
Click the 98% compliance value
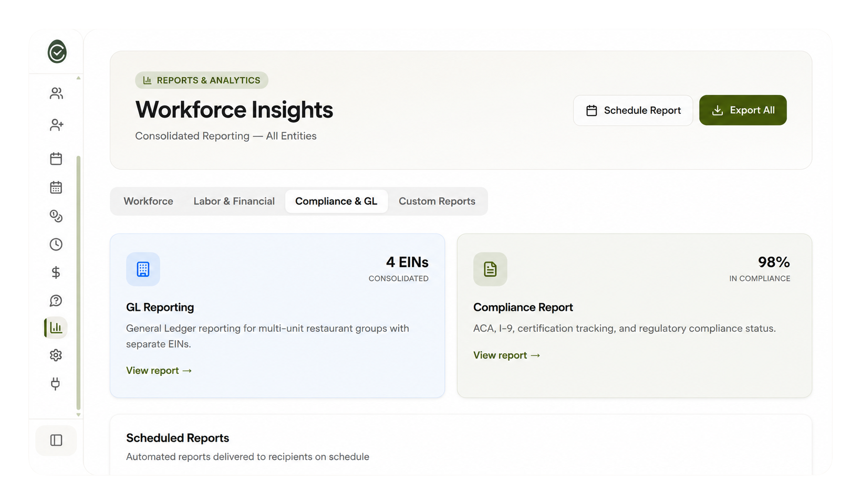[774, 262]
